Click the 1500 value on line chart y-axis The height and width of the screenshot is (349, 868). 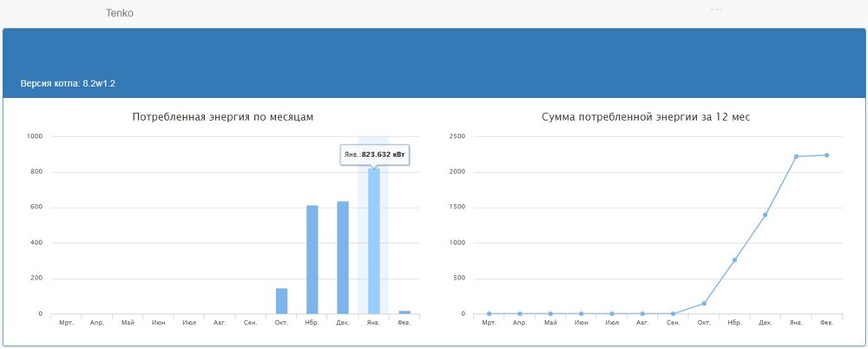pos(457,207)
